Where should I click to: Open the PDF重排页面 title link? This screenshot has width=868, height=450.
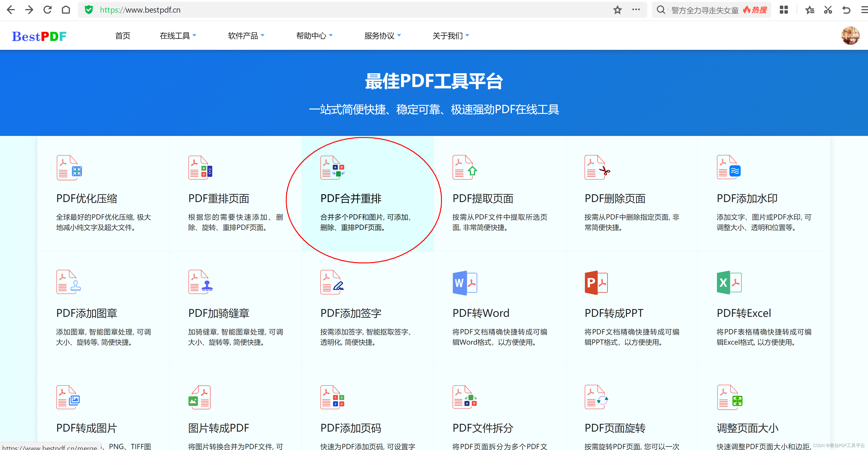[x=219, y=199]
